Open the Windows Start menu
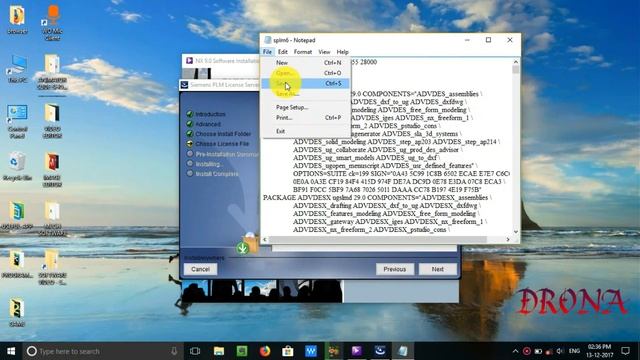Image resolution: width=640 pixels, height=360 pixels. pyautogui.click(x=11, y=351)
